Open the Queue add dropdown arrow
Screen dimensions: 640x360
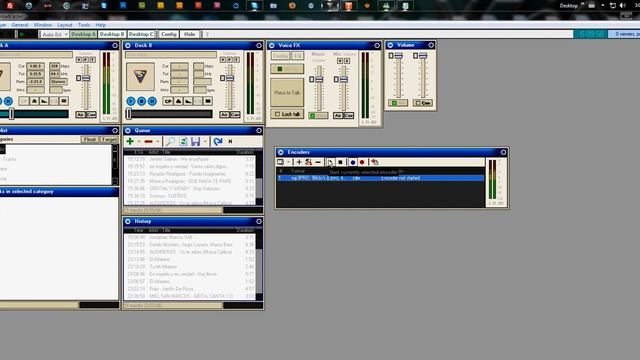139,141
